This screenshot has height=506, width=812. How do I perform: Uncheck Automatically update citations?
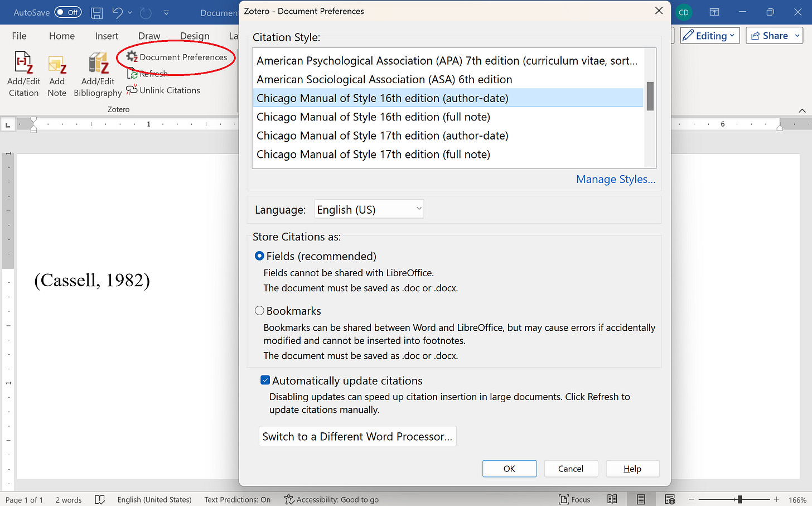tap(265, 380)
